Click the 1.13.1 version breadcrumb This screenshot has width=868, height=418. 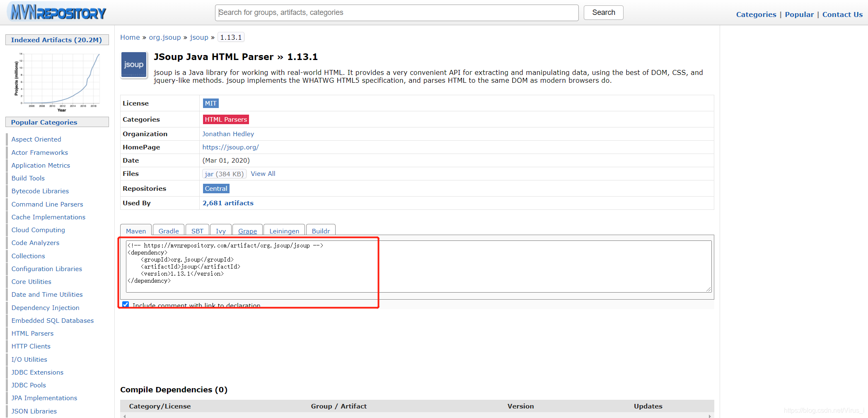[x=231, y=37]
